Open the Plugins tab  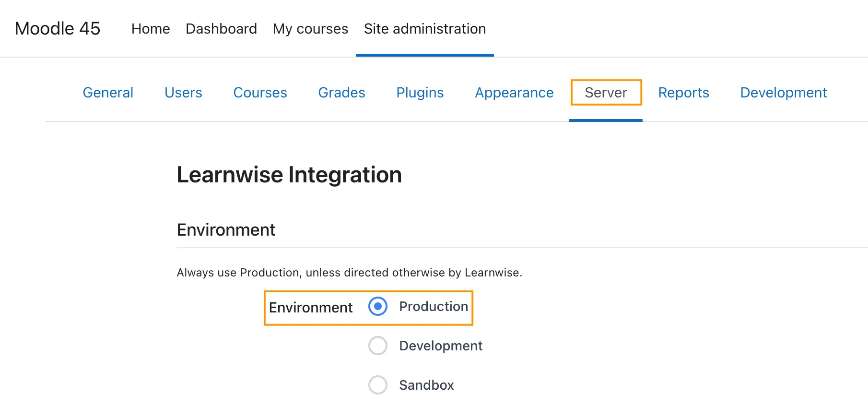tap(420, 93)
